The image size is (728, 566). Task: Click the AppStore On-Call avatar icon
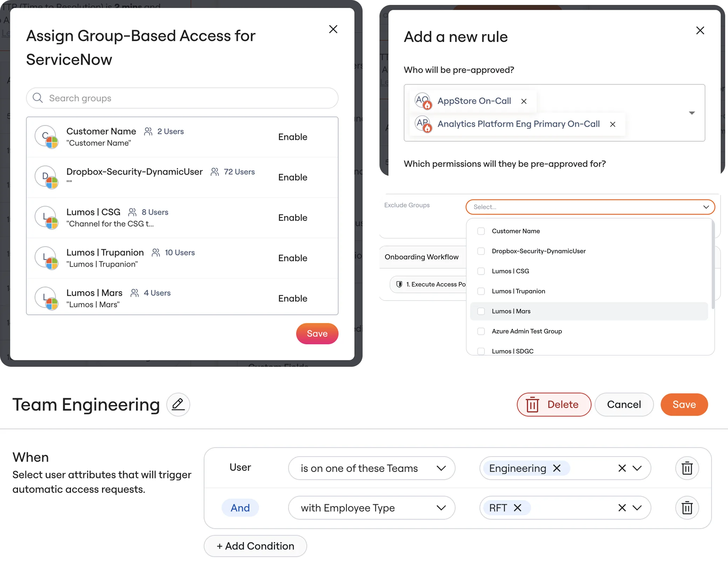[x=423, y=101]
